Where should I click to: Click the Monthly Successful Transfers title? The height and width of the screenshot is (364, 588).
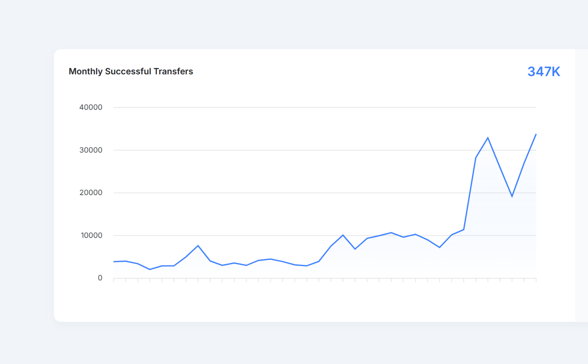click(x=131, y=71)
